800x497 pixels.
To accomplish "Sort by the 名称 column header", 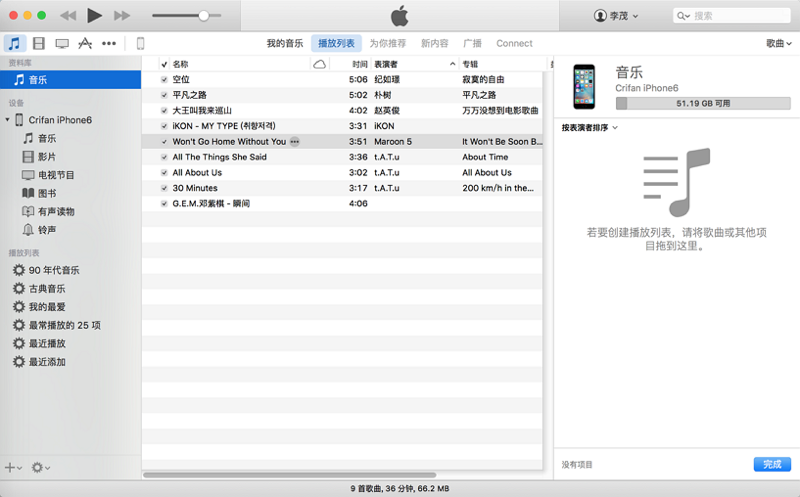I will tap(240, 64).
